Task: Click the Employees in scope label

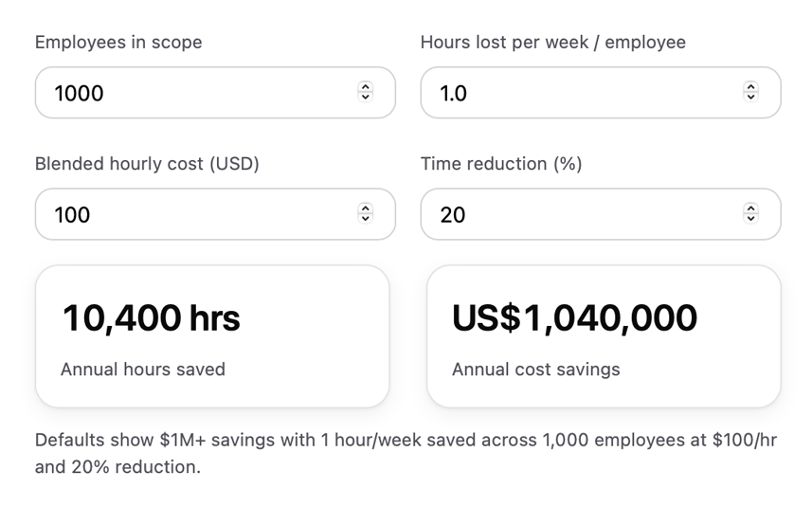Action: coord(118,43)
